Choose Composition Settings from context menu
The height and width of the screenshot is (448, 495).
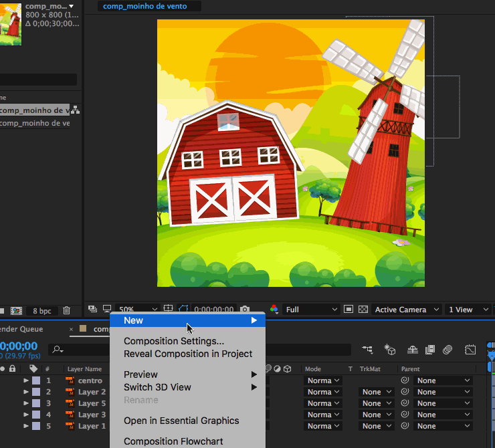pyautogui.click(x=174, y=342)
